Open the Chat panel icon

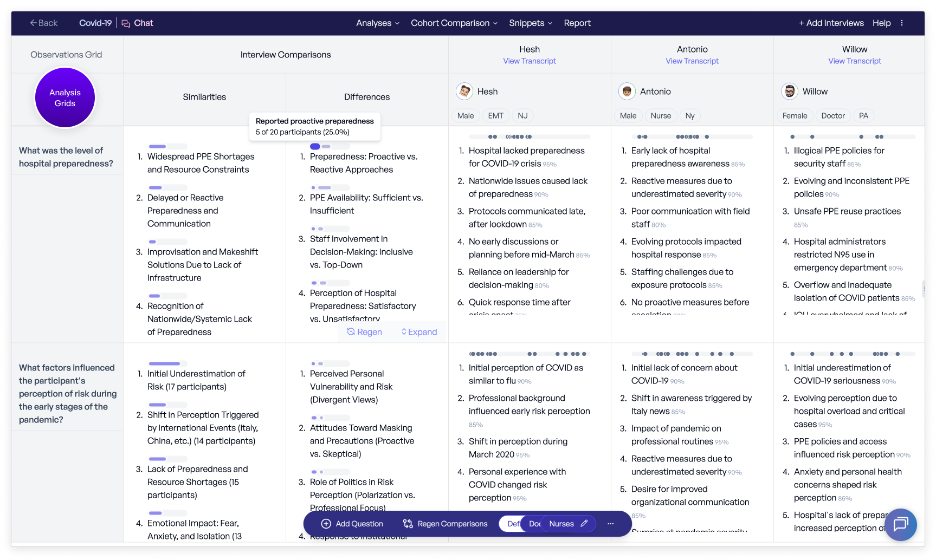126,23
